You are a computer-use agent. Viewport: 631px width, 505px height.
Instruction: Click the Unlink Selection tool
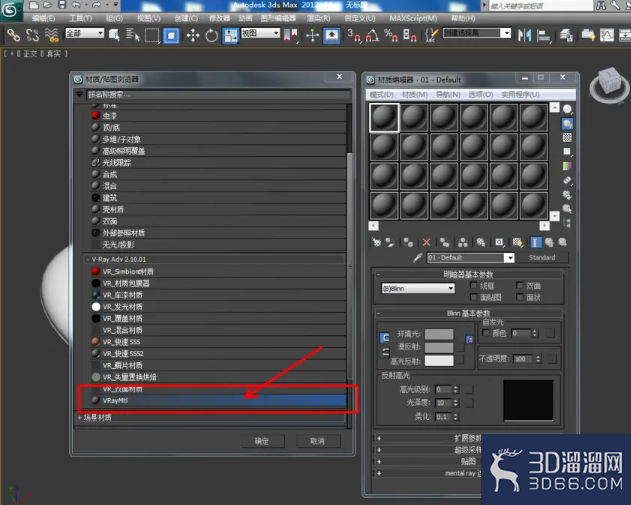coord(33,35)
